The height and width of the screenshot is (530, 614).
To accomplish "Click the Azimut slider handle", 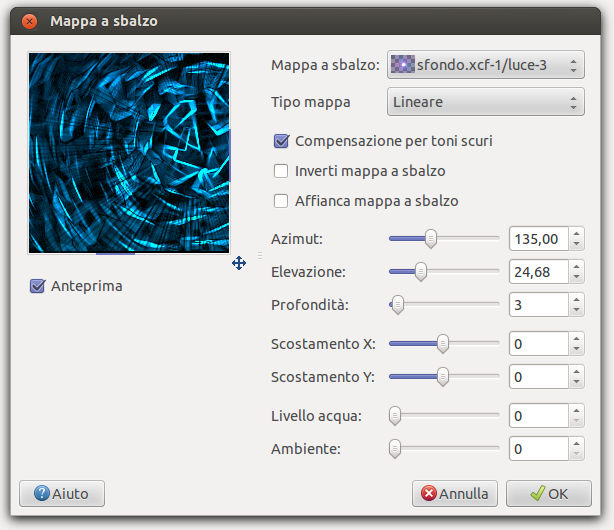I will (431, 239).
